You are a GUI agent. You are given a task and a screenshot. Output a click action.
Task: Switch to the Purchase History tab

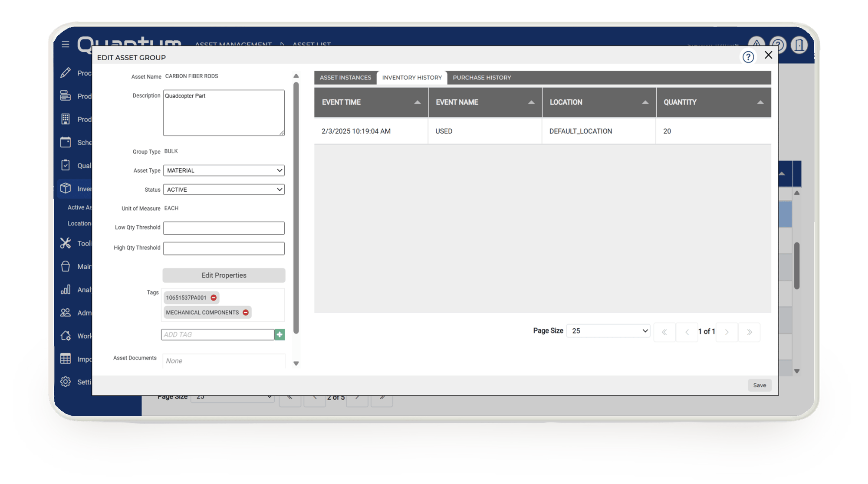pos(481,78)
